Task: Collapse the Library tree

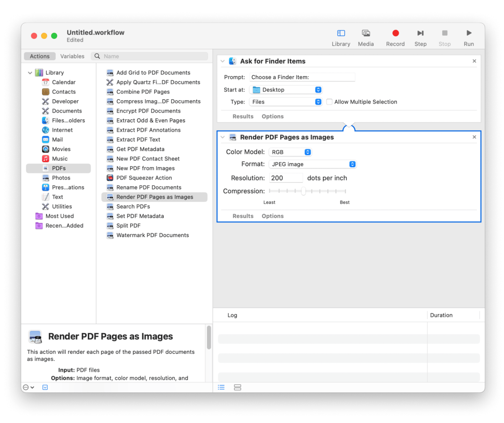Action: click(30, 73)
